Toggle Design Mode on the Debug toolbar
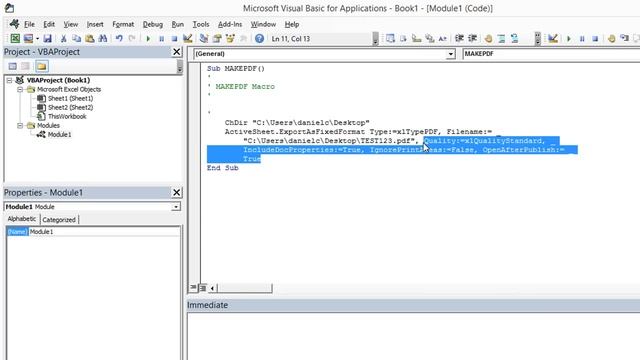This screenshot has height=360, width=640. pyautogui.click(x=553, y=38)
